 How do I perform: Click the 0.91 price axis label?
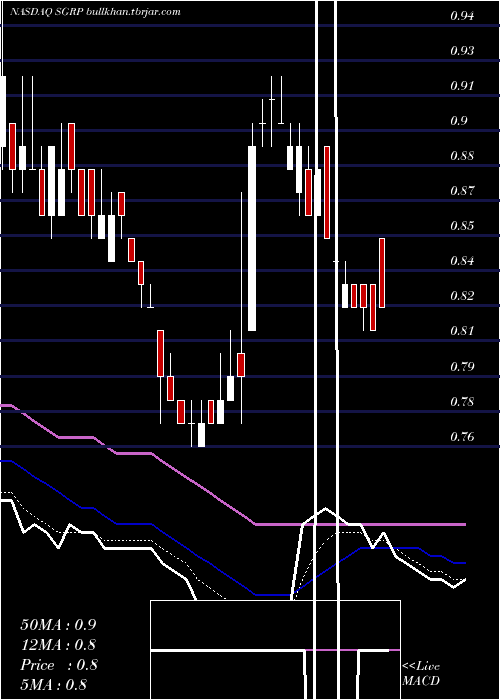coord(462,85)
